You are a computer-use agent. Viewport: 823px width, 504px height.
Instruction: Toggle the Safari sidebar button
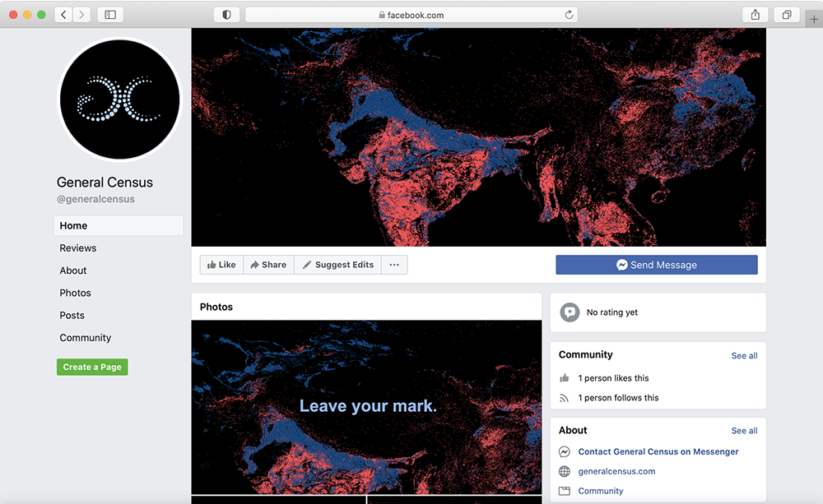point(110,15)
